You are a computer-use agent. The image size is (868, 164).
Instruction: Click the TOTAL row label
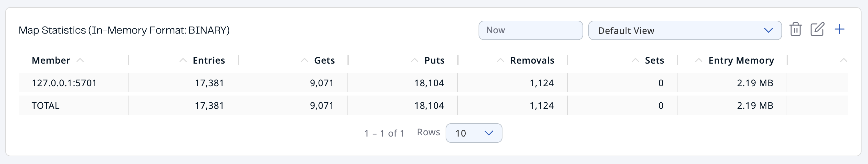tap(46, 105)
